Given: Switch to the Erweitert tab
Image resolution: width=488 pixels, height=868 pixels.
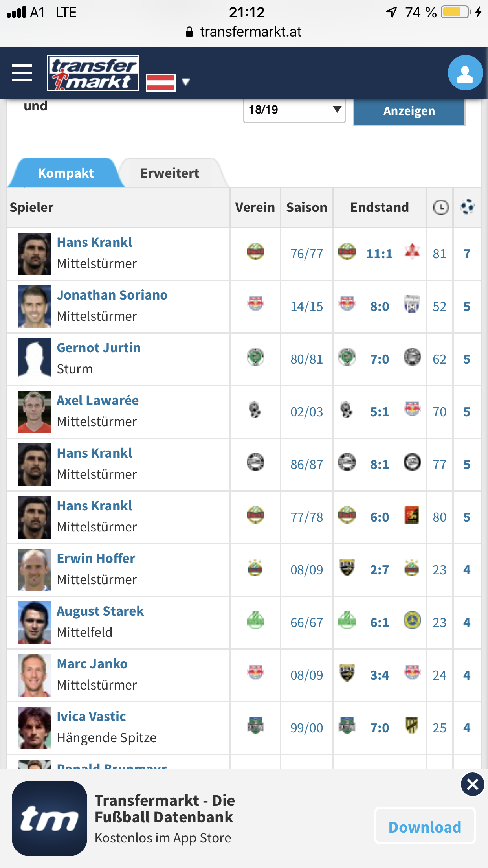Looking at the screenshot, I should click(170, 173).
